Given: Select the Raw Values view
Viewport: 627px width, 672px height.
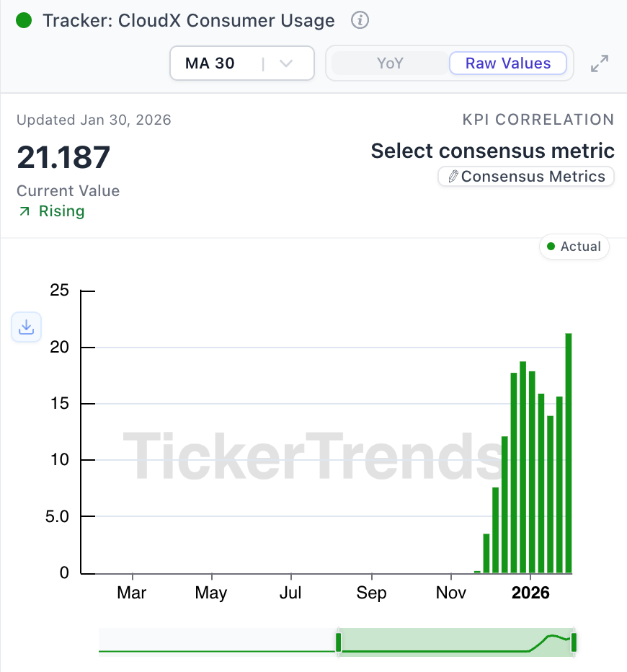Looking at the screenshot, I should click(508, 63).
